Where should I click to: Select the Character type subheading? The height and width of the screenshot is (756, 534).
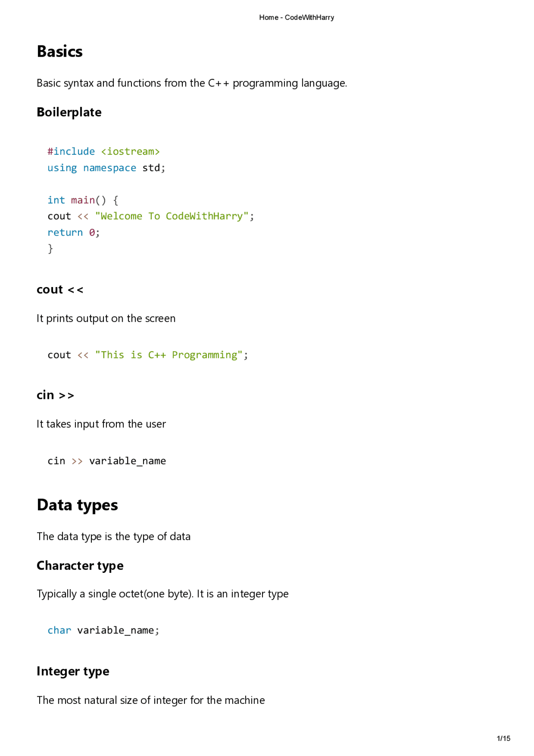[80, 566]
